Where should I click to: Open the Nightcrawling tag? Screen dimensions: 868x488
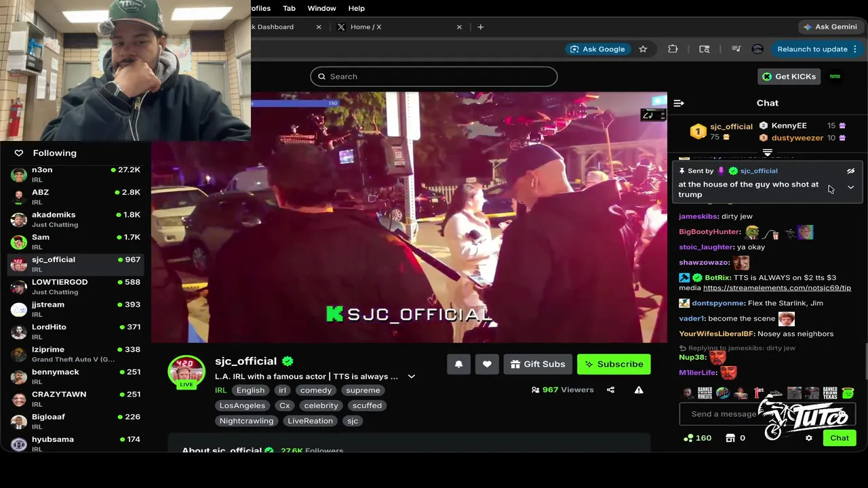246,421
